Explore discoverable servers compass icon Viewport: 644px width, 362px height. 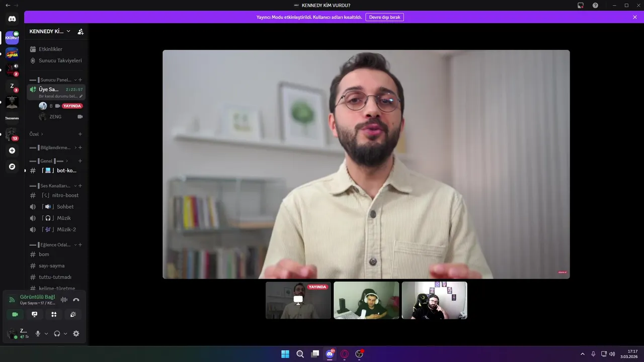pyautogui.click(x=12, y=166)
